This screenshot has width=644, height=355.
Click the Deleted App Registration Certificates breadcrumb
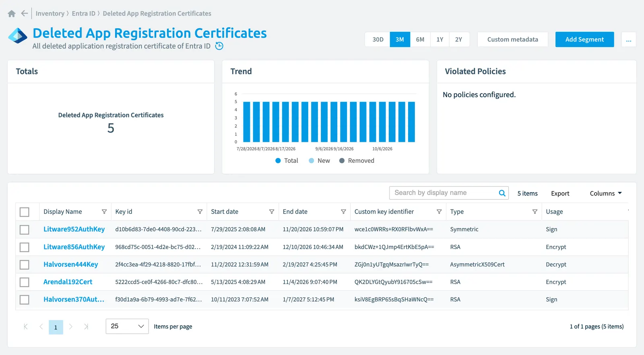(x=157, y=13)
